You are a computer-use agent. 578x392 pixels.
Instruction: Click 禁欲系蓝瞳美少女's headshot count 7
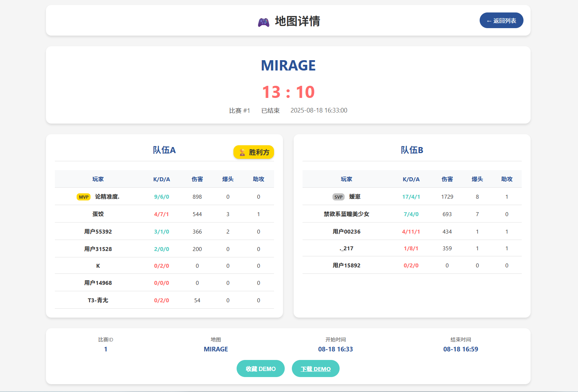coord(477,214)
